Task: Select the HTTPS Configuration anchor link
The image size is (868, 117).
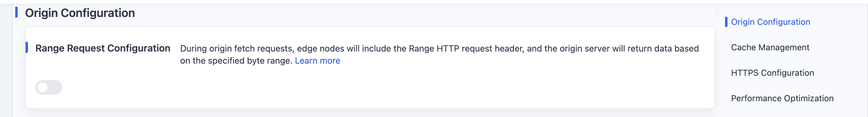Action: coord(772,73)
